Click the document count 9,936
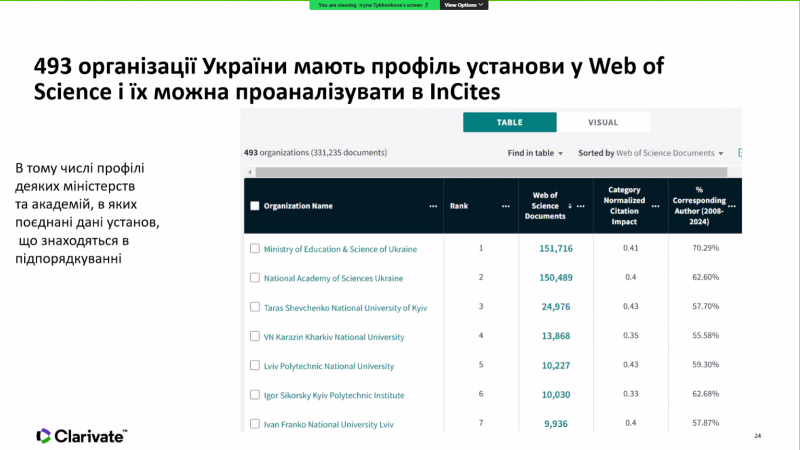The height and width of the screenshot is (450, 800). pos(556,423)
